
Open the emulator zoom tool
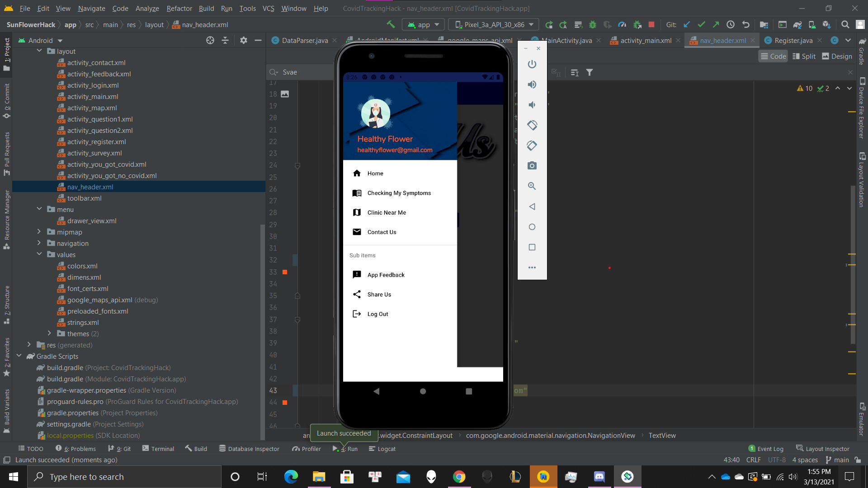(532, 186)
